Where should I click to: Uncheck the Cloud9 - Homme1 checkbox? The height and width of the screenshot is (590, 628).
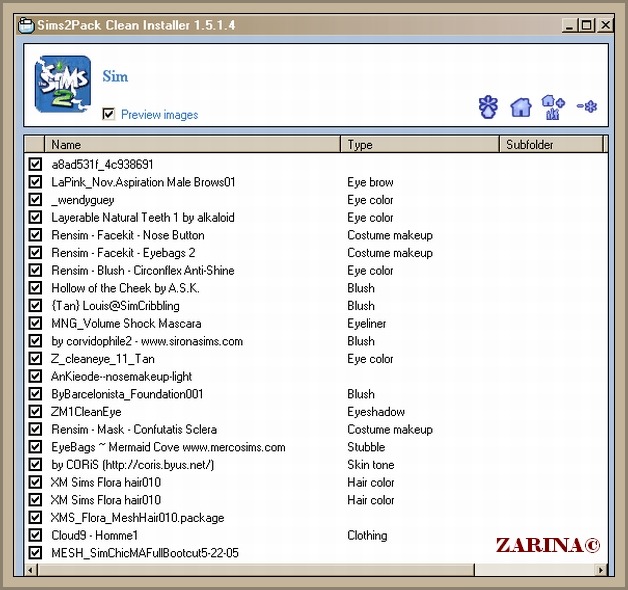click(35, 535)
